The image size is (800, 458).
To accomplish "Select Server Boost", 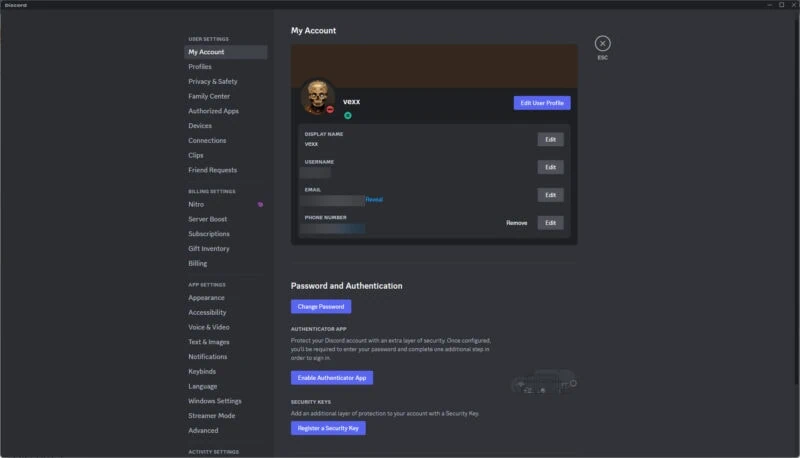I will pos(226,219).
